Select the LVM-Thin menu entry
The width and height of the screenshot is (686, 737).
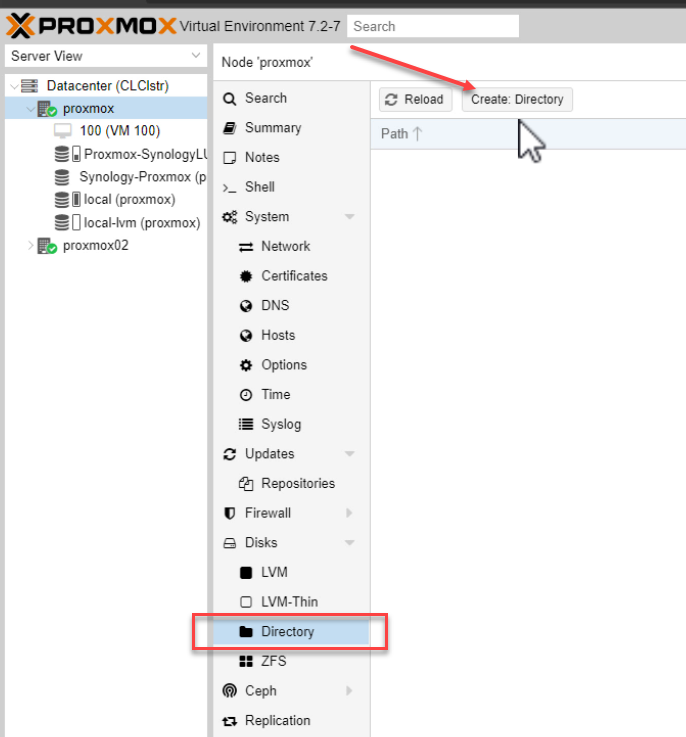pyautogui.click(x=292, y=602)
